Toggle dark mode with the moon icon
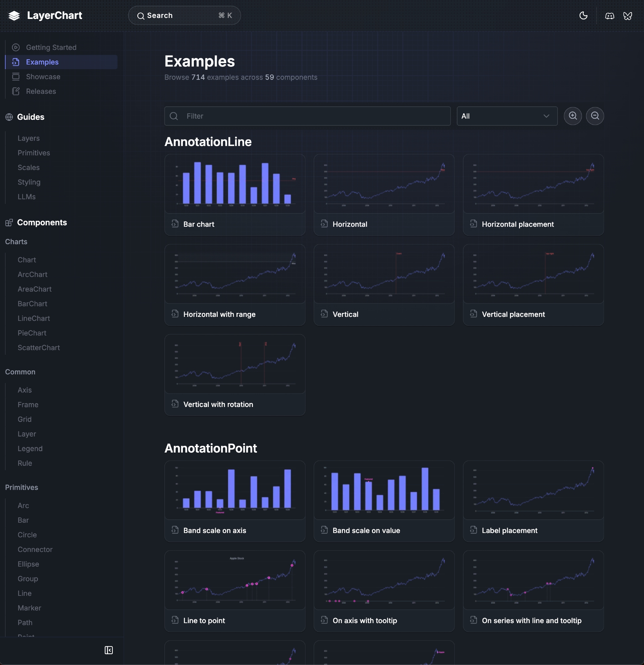This screenshot has width=644, height=665. [583, 16]
